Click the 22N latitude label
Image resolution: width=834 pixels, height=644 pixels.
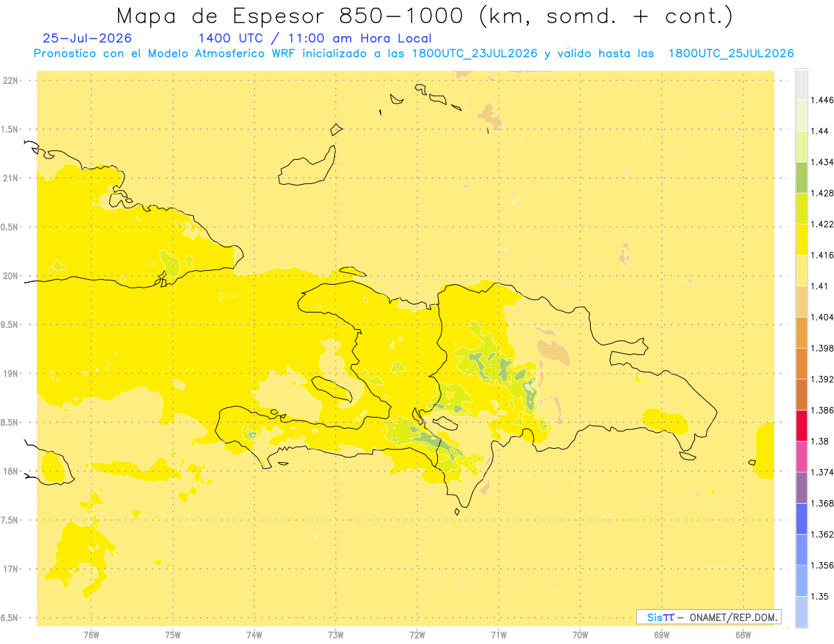(10, 81)
